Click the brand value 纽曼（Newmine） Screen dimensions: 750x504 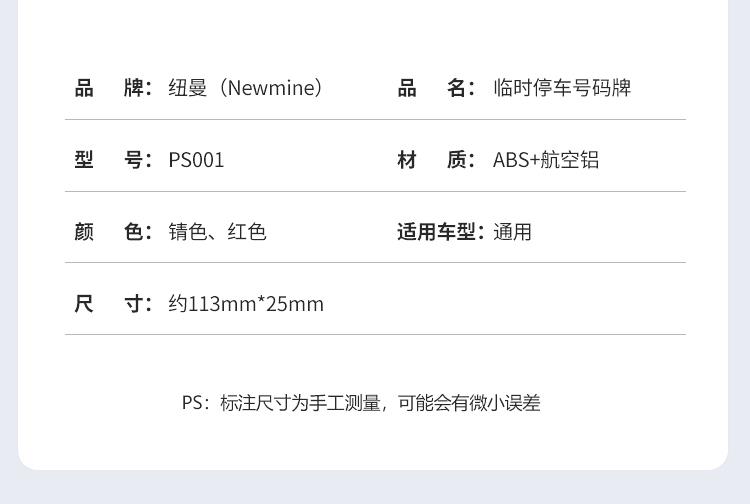coord(245,88)
